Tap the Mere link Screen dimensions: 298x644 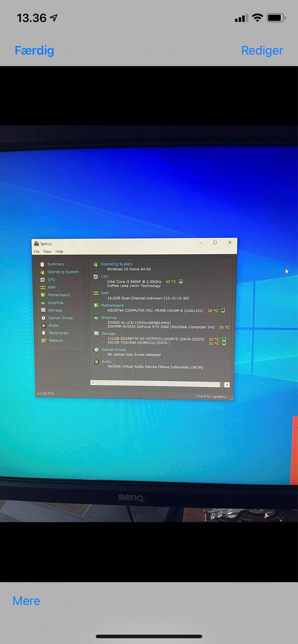(26, 601)
